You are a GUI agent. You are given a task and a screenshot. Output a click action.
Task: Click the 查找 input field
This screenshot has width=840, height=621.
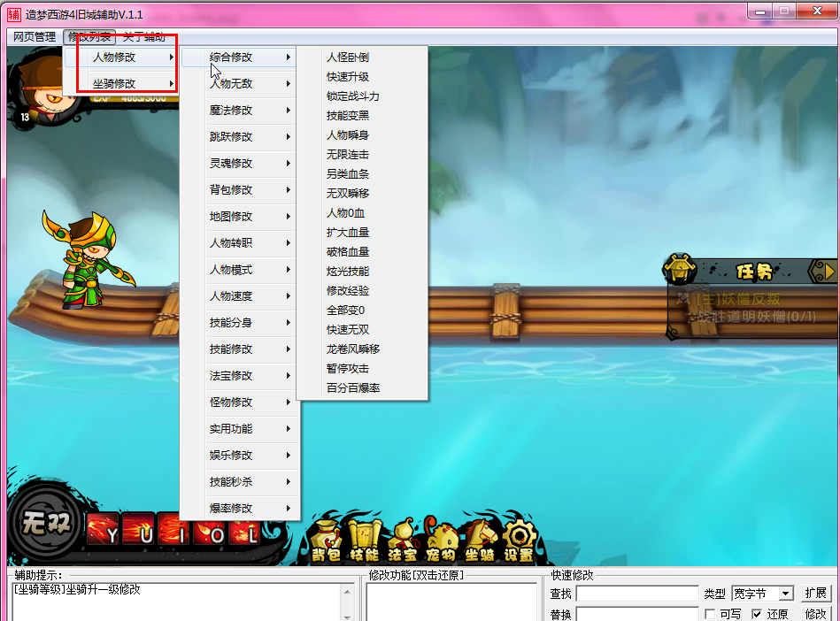pyautogui.click(x=637, y=594)
